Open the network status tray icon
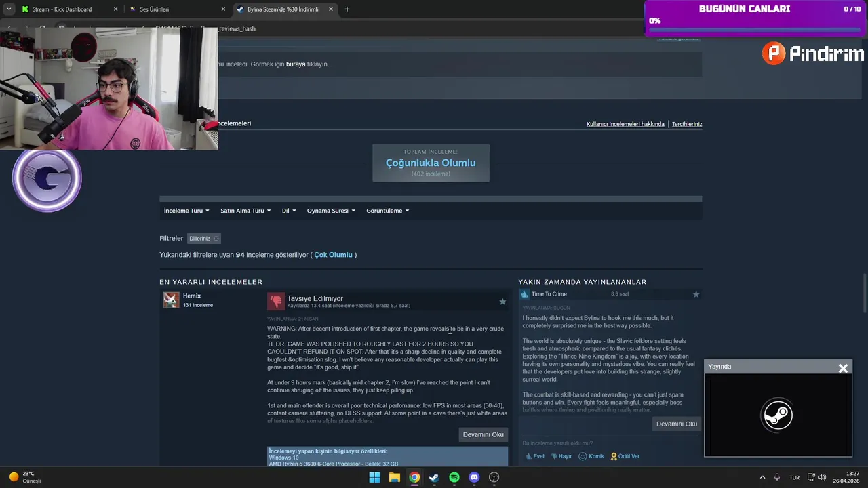This screenshot has height=488, width=868. pos(811,477)
